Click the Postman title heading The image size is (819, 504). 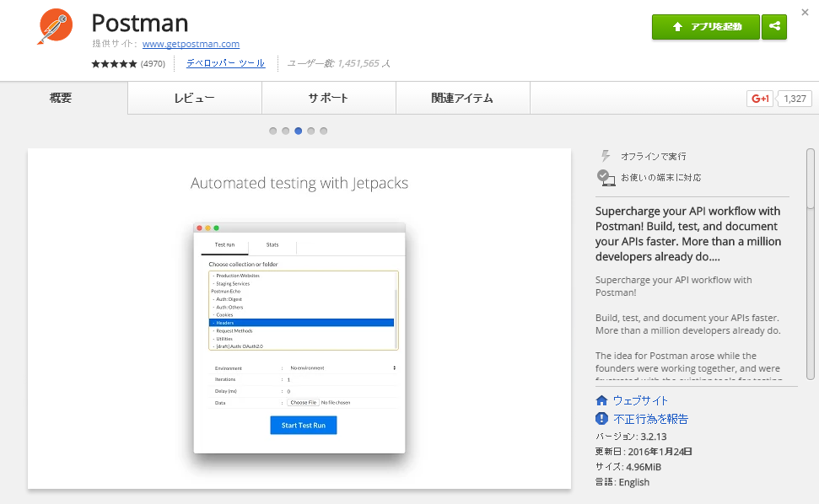140,23
